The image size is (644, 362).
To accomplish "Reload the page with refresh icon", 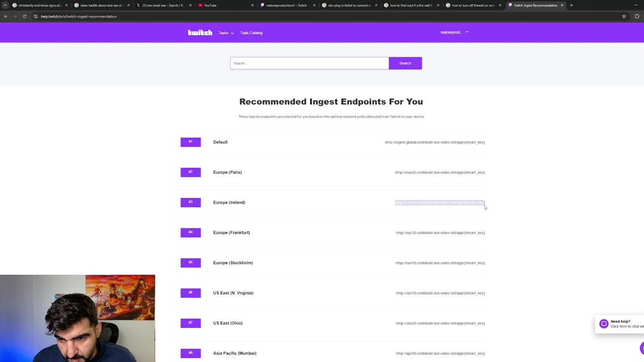I will (24, 16).
